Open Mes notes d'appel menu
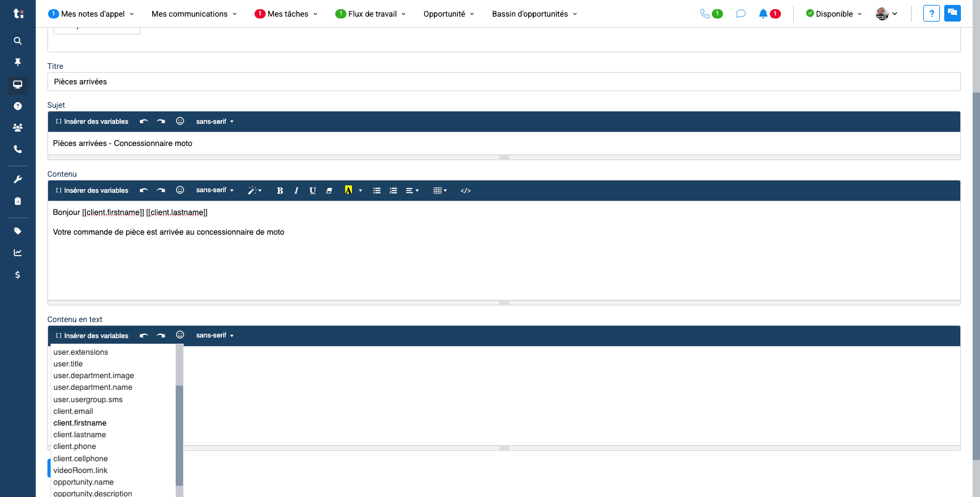Image resolution: width=980 pixels, height=497 pixels. 91,14
